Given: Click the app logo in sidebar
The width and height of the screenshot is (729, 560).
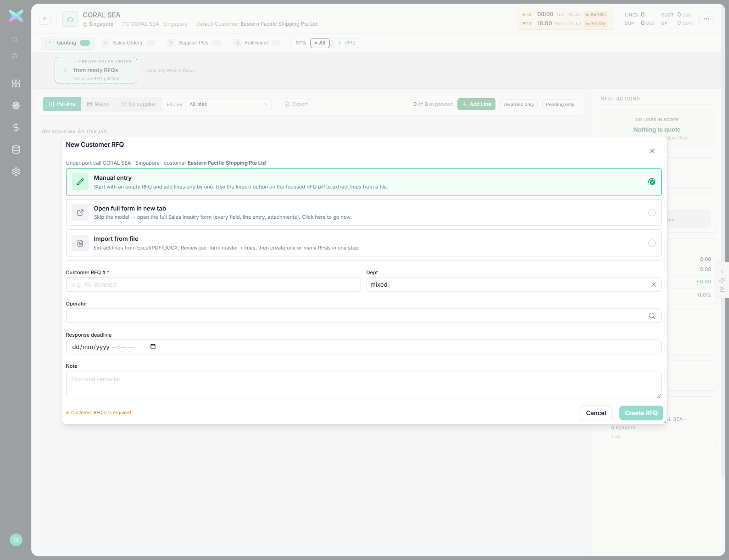Looking at the screenshot, I should click(x=16, y=16).
